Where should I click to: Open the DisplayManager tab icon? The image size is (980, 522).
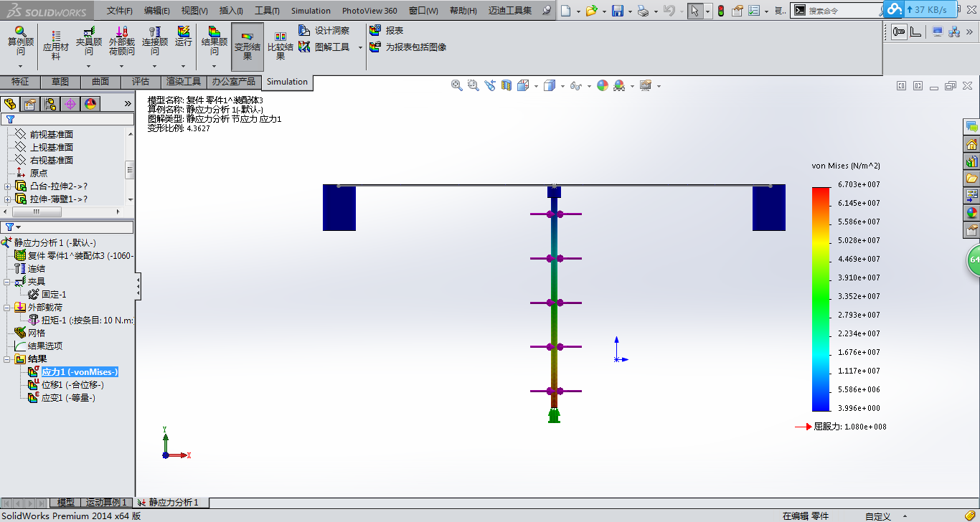point(90,104)
